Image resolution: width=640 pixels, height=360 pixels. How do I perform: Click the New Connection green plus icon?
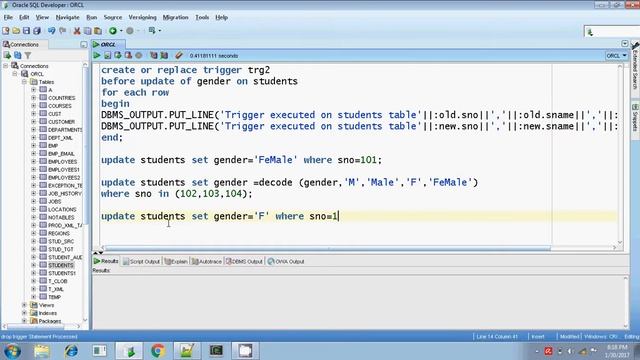tap(7, 55)
